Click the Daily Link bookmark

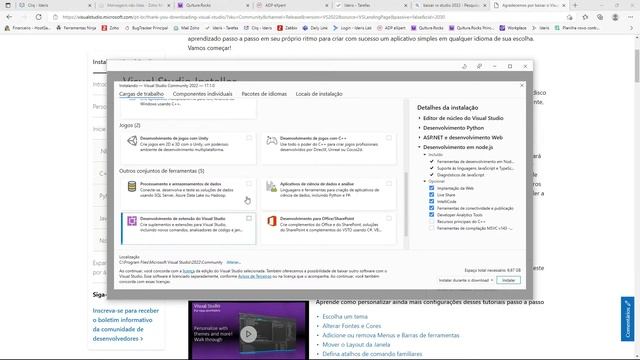tap(315, 28)
